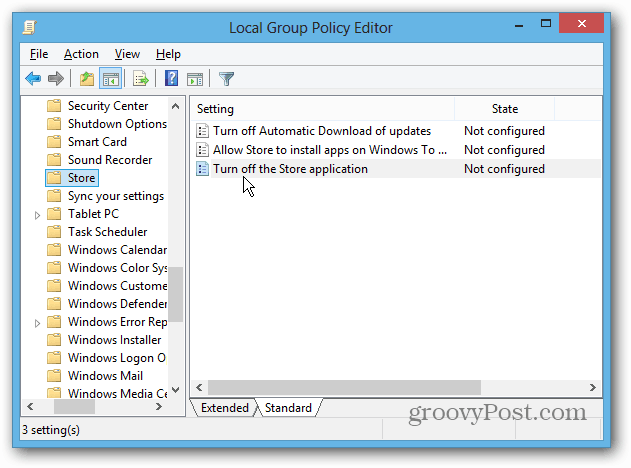631x468 pixels.
Task: Click the Smart Card folder icon
Action: pyautogui.click(x=54, y=142)
